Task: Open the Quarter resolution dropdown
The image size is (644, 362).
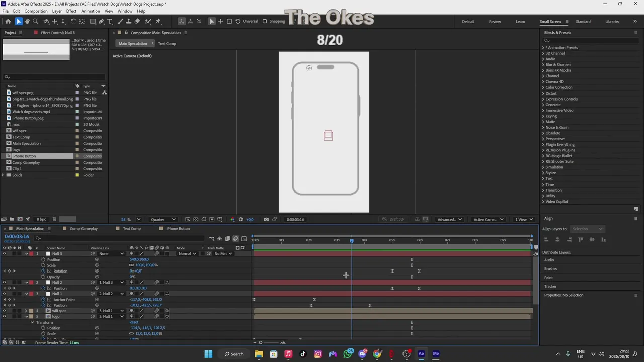Action: point(164,219)
